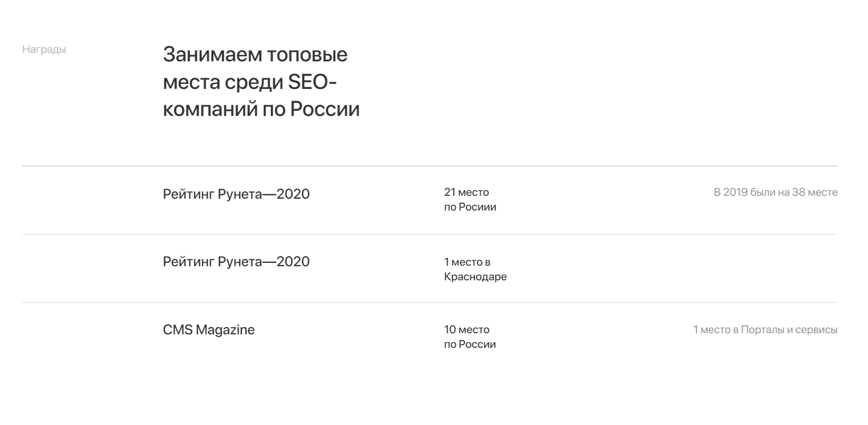Click the misspelled "по Росиии" text
868x425 pixels.
pos(470,207)
